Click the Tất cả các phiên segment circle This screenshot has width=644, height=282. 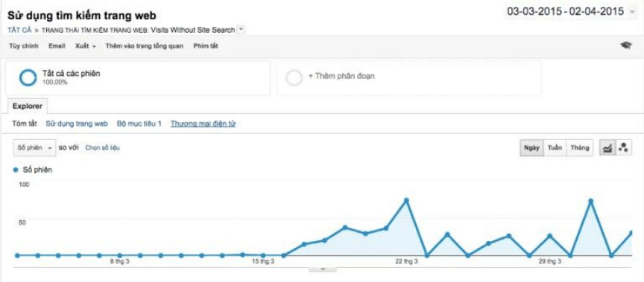[x=28, y=77]
